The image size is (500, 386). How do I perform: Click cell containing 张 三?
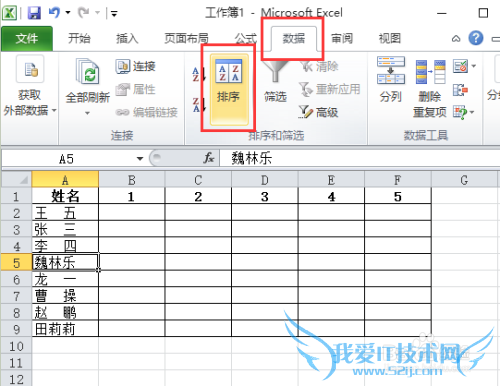point(65,229)
